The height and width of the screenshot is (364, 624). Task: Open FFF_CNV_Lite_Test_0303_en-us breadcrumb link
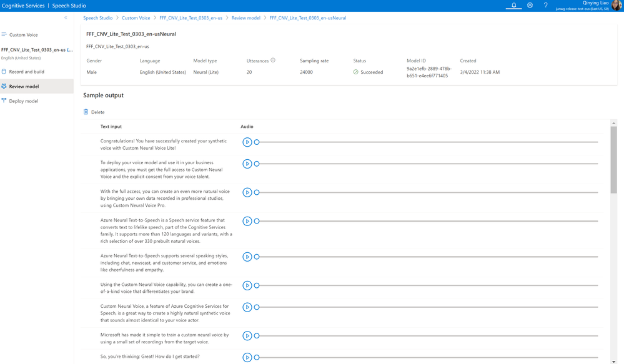coord(191,18)
